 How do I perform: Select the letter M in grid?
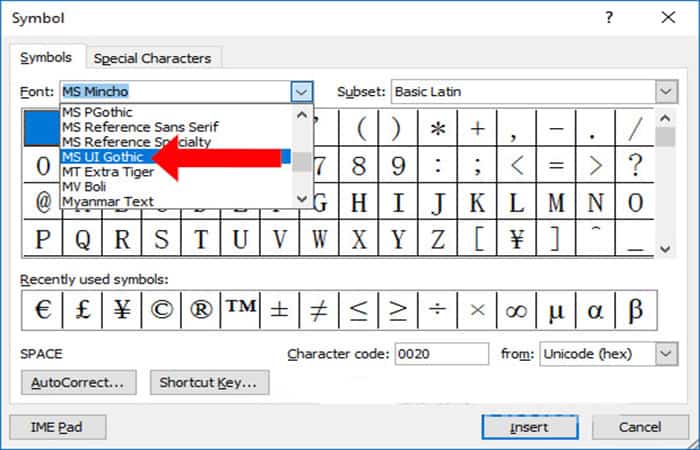(x=556, y=201)
